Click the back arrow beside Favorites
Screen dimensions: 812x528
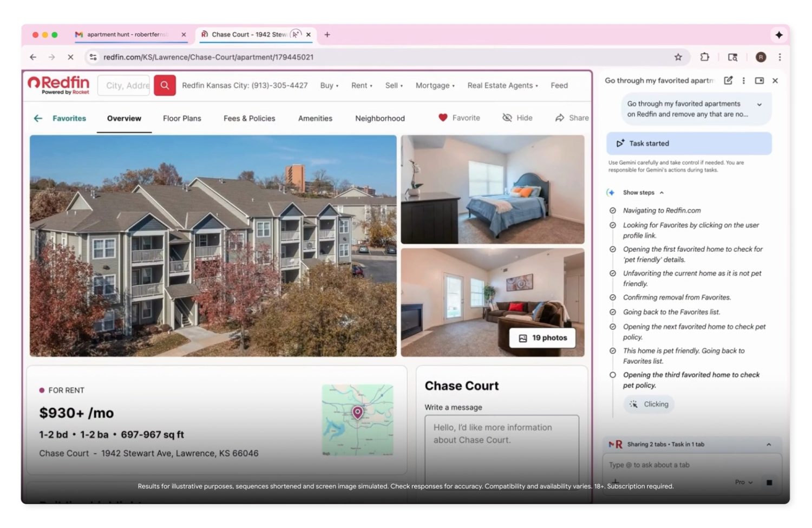tap(38, 118)
